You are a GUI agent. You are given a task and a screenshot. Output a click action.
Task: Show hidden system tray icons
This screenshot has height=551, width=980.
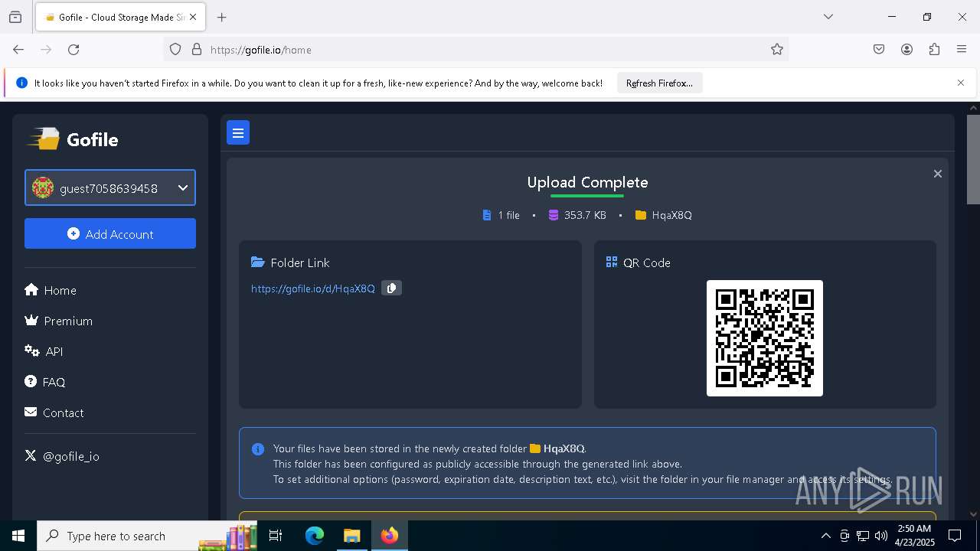pyautogui.click(x=825, y=536)
